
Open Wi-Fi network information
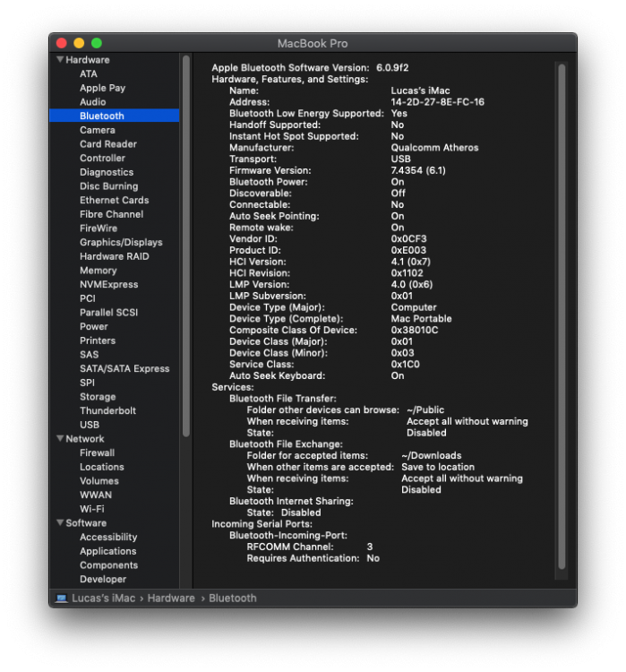92,509
